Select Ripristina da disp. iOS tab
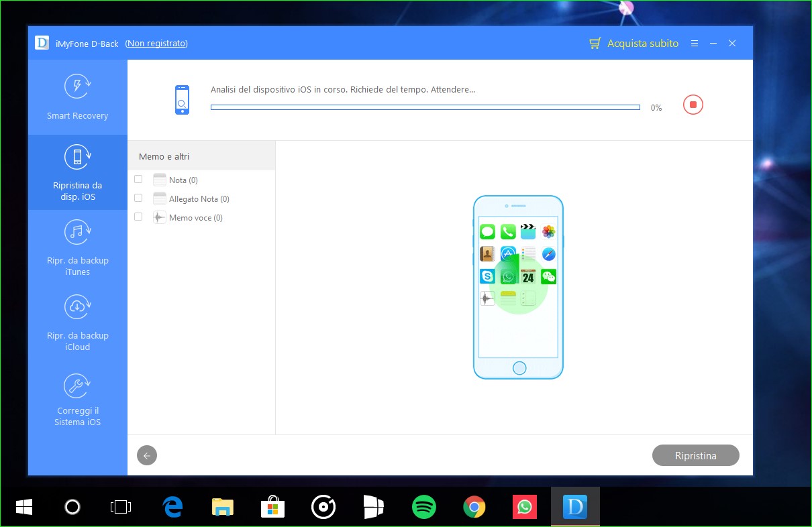812x527 pixels. (77, 173)
